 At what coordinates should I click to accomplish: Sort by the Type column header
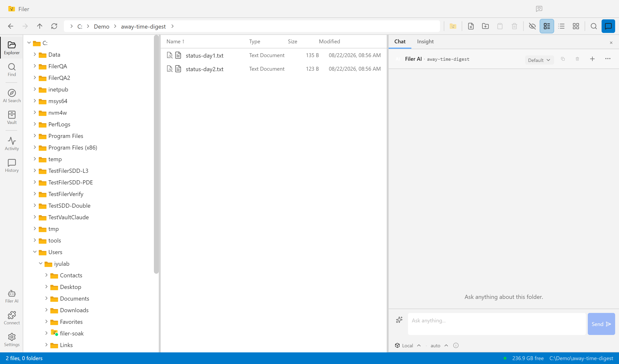(x=255, y=42)
